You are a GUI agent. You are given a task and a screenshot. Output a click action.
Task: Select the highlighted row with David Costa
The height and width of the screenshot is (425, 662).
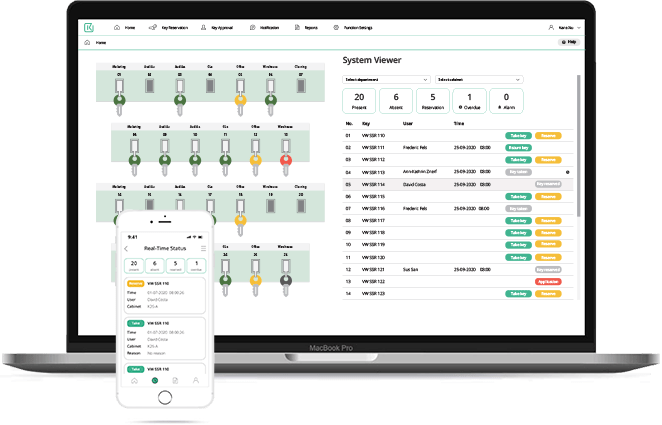[x=458, y=184]
